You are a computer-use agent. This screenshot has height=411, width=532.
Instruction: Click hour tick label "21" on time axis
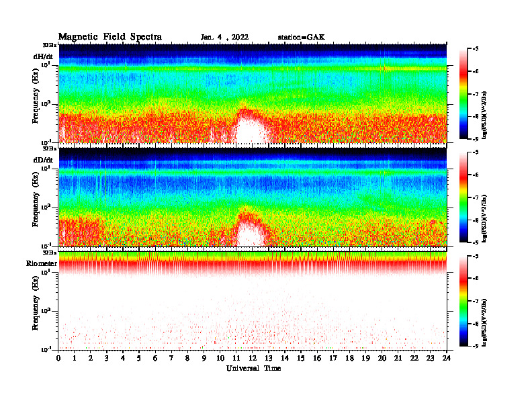tap(398, 359)
